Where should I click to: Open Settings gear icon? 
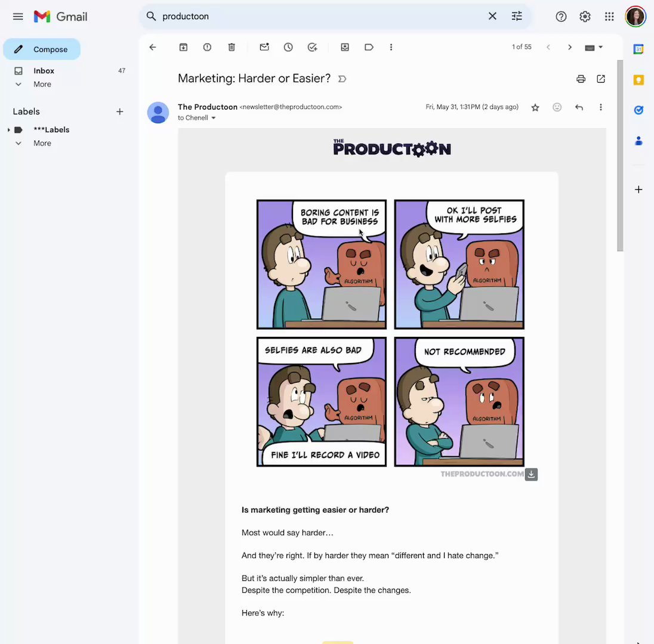pyautogui.click(x=585, y=17)
